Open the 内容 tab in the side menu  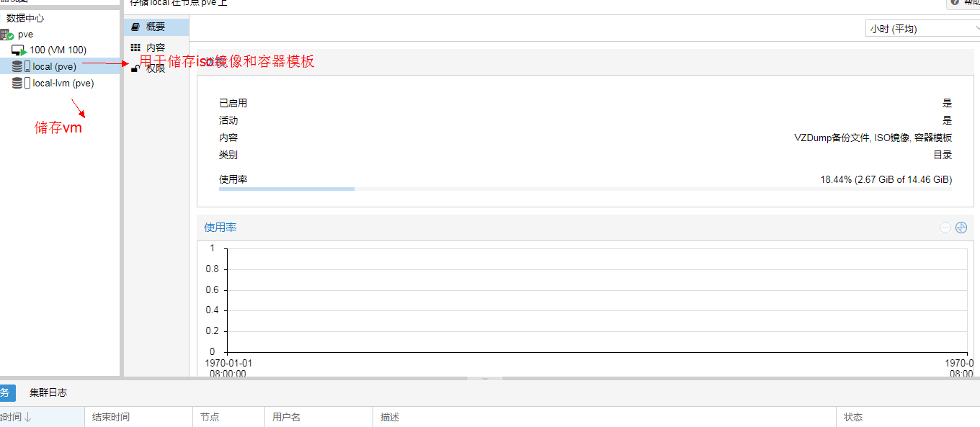[156, 48]
